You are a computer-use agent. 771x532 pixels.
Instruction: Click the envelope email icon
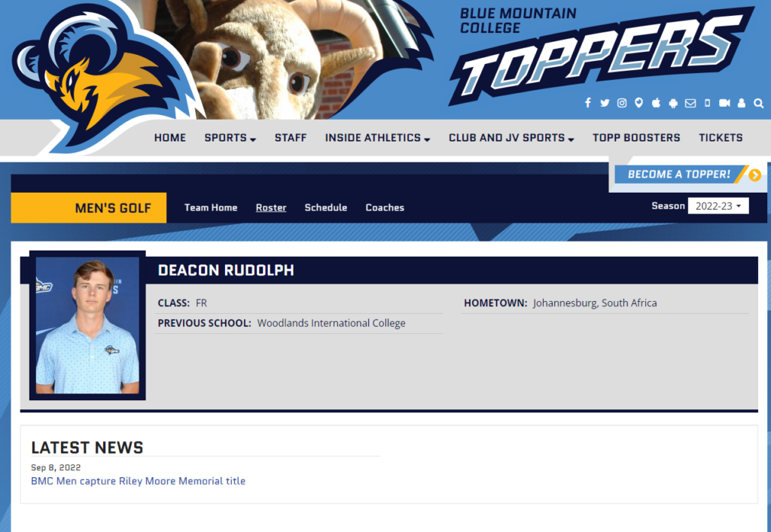(690, 103)
